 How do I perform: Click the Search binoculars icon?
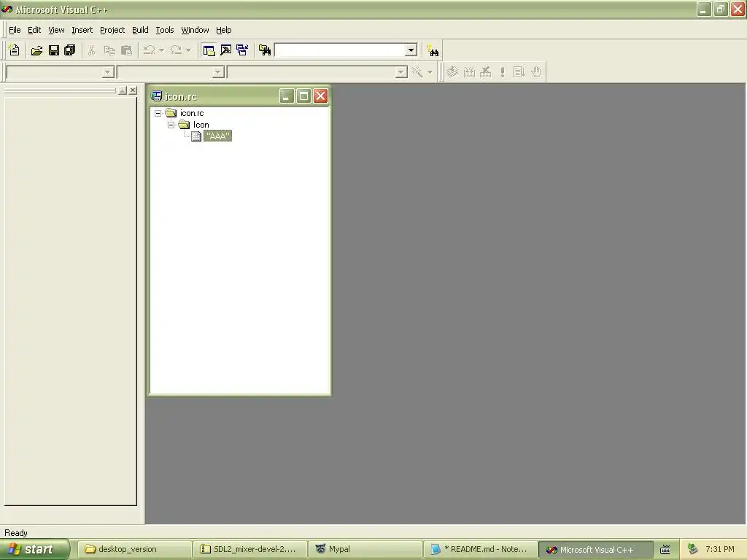pyautogui.click(x=433, y=50)
